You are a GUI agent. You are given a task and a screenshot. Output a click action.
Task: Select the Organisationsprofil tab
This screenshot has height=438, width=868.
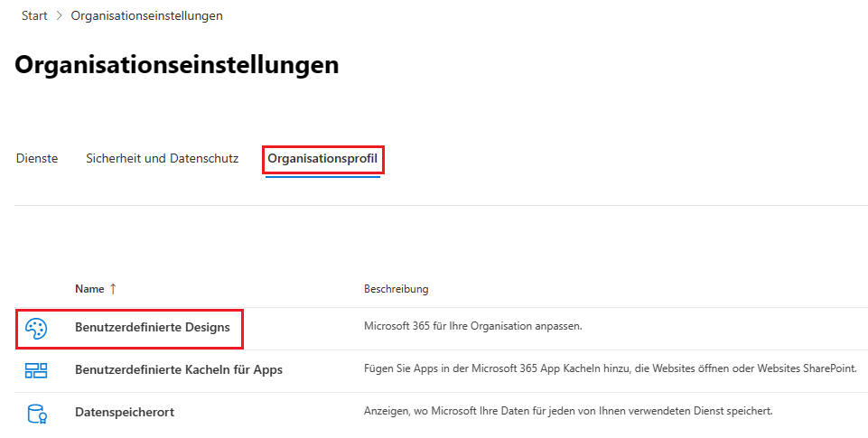pos(322,159)
